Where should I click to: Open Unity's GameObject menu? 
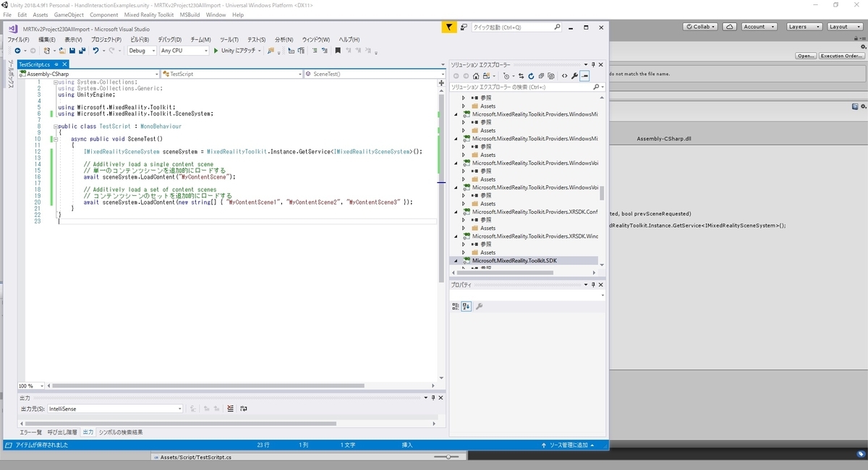point(69,14)
